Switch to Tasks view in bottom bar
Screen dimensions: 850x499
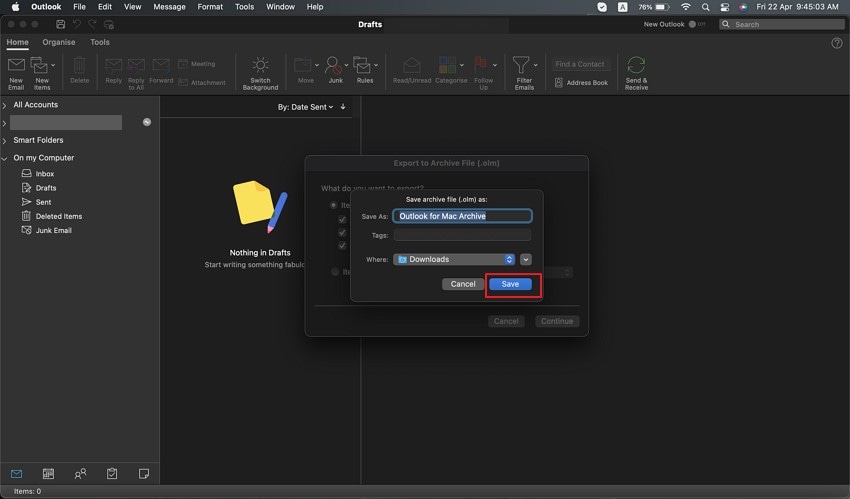112,474
